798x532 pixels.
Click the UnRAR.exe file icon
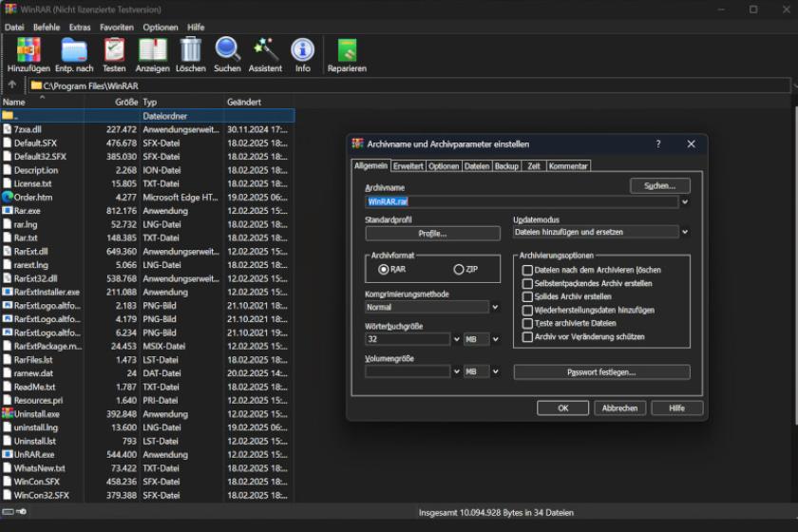(x=8, y=454)
